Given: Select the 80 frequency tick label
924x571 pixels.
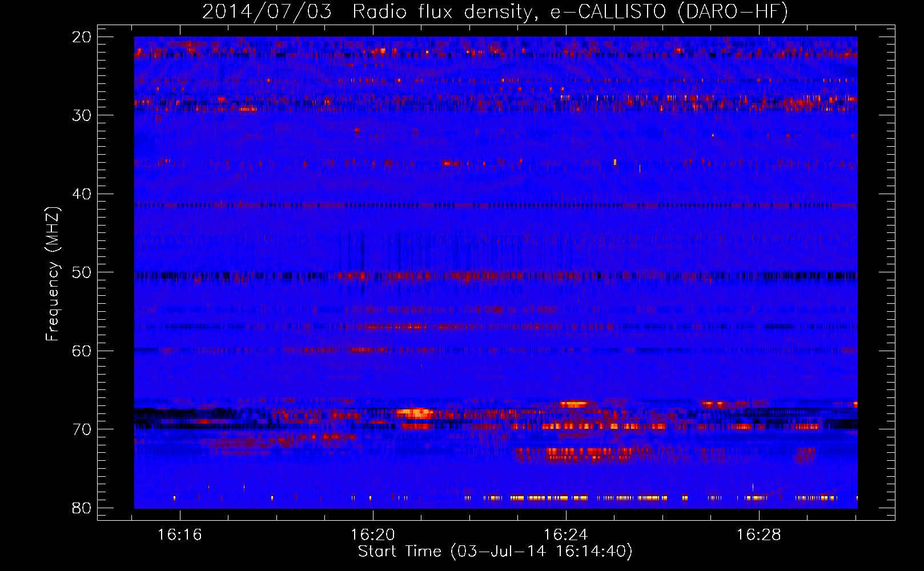Looking at the screenshot, I should click(82, 508).
